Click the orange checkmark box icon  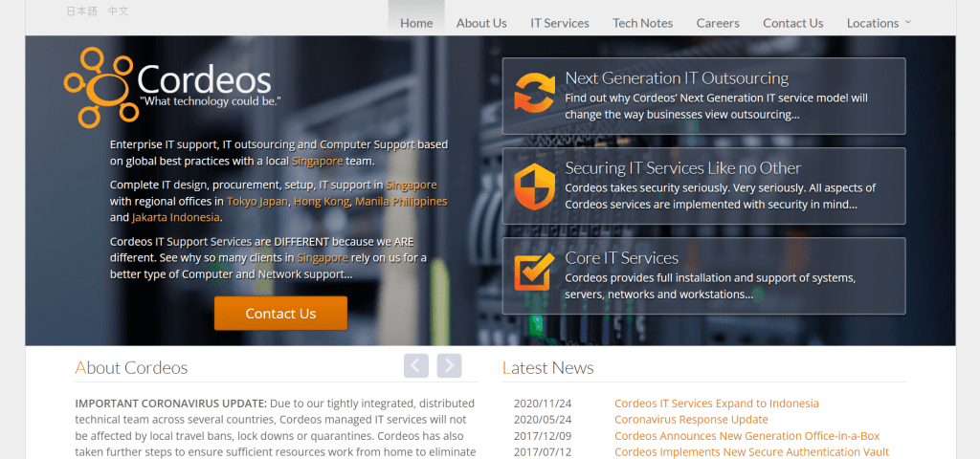click(534, 271)
